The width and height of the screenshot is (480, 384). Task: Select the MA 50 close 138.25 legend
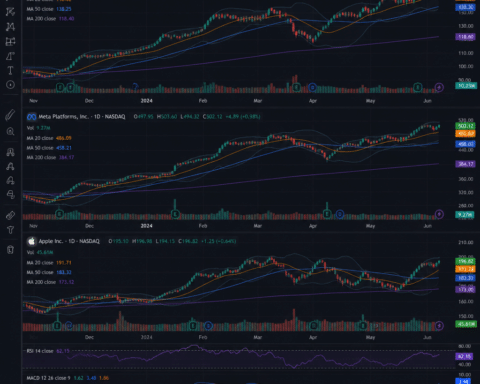coord(49,9)
